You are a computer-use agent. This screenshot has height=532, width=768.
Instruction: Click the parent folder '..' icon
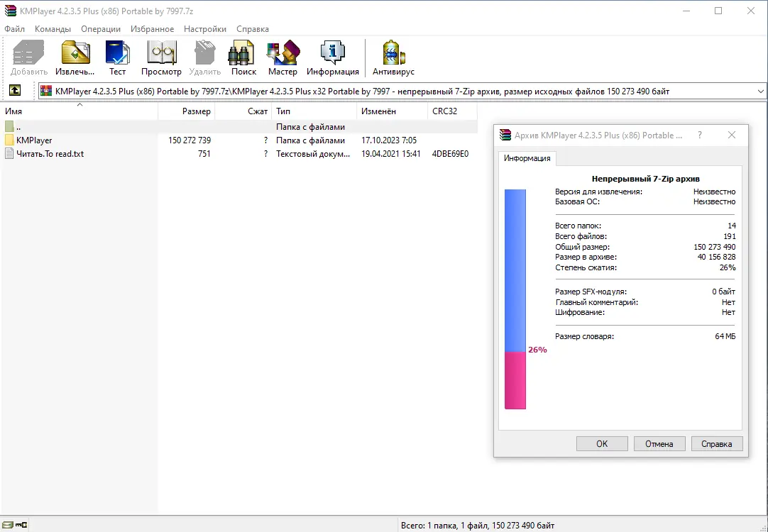tap(9, 127)
